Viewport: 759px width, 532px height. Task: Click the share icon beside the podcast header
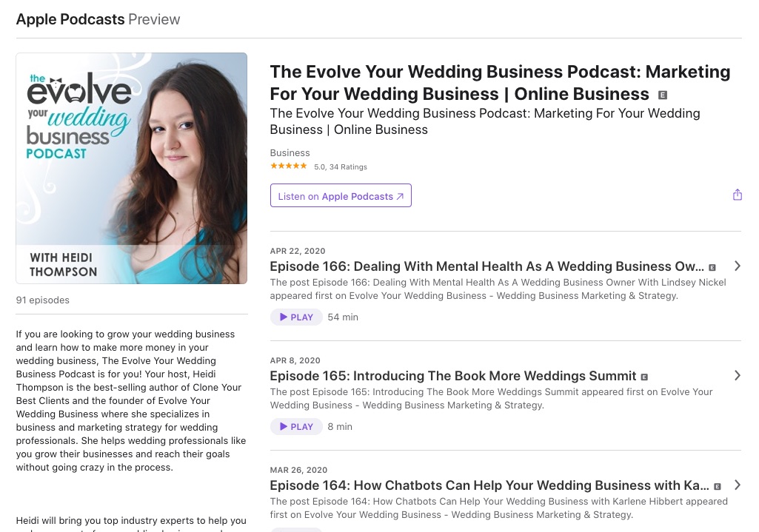pyautogui.click(x=738, y=195)
